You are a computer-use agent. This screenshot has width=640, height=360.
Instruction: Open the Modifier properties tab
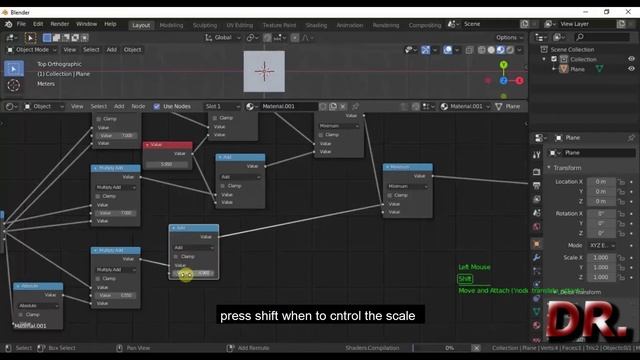(x=537, y=258)
